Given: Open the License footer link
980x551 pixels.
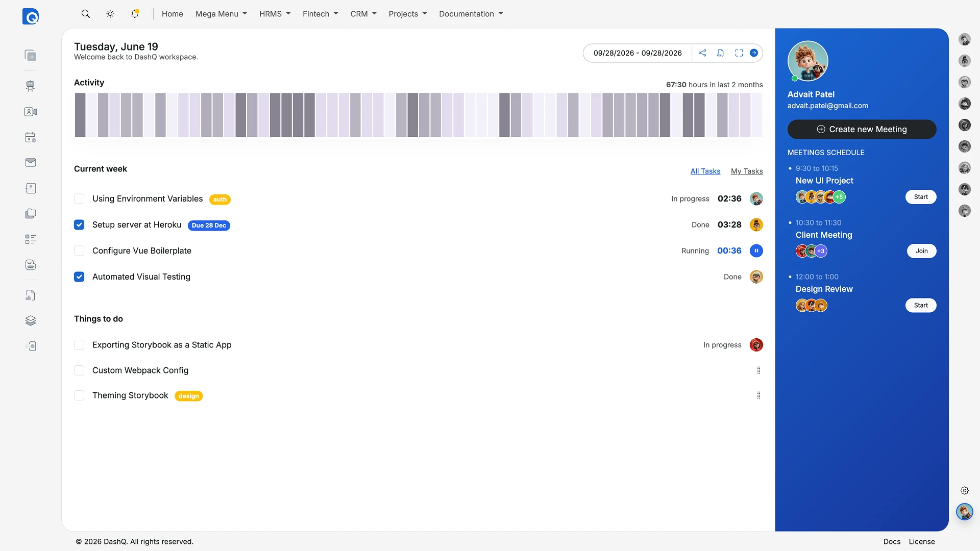Looking at the screenshot, I should point(922,542).
